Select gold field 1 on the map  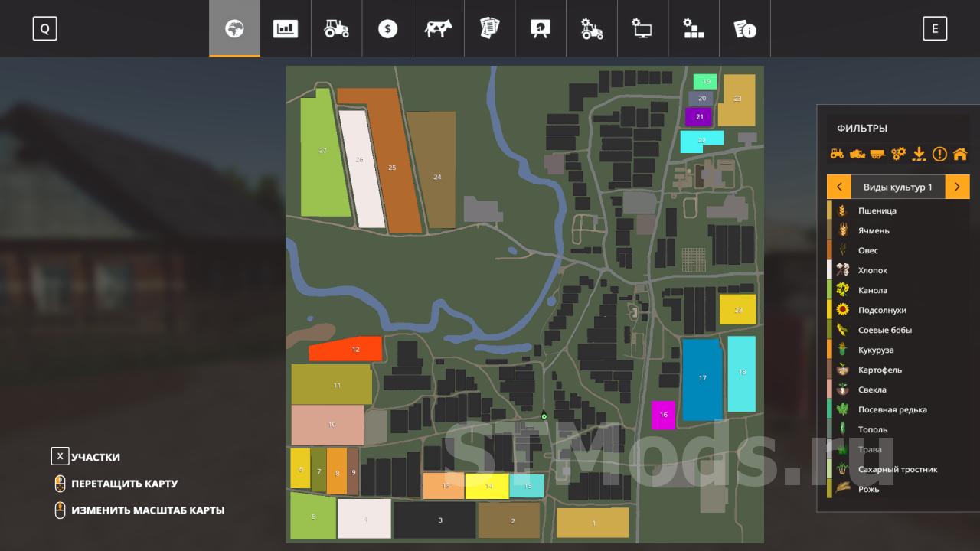pos(593,523)
